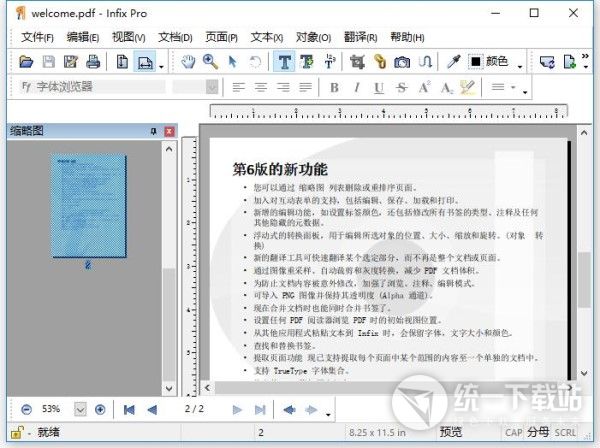Toggle italic text formatting
This screenshot has width=600, height=448.
pyautogui.click(x=357, y=87)
